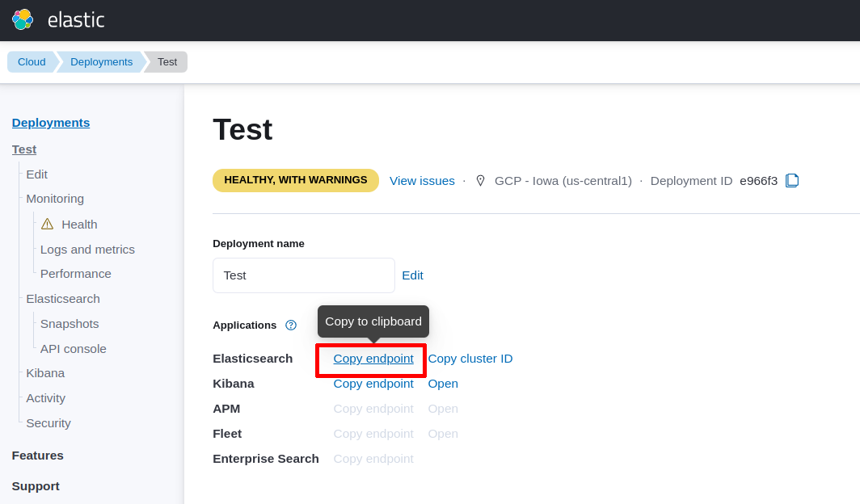Select the Test breadcrumb tab
Viewport: 860px width, 504px height.
tap(167, 61)
